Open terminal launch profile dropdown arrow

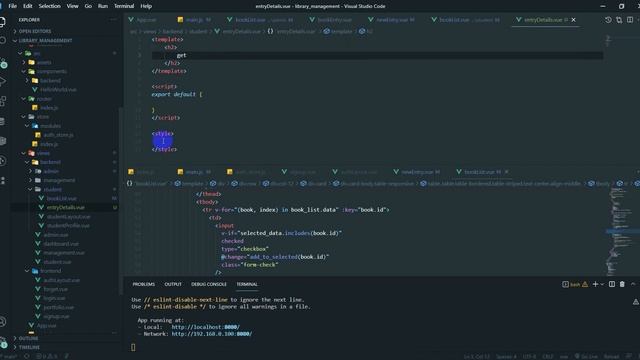coord(602,284)
